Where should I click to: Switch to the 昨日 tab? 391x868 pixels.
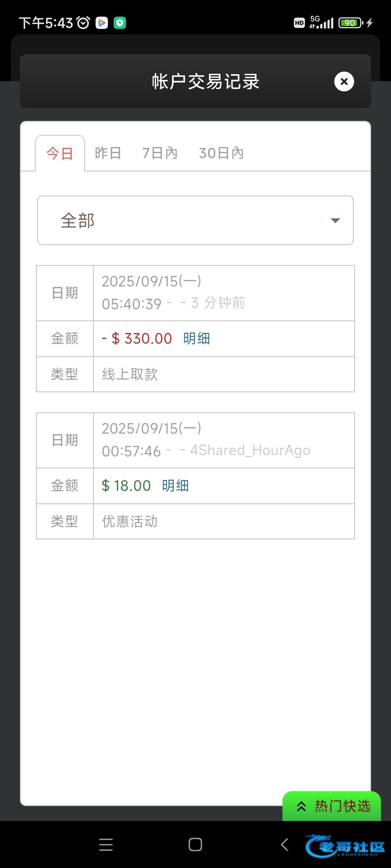(108, 153)
